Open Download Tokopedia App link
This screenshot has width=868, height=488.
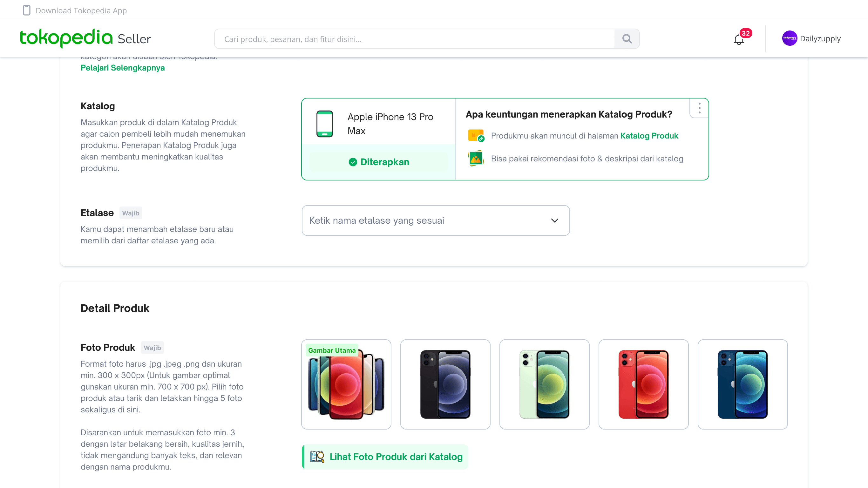tap(81, 10)
